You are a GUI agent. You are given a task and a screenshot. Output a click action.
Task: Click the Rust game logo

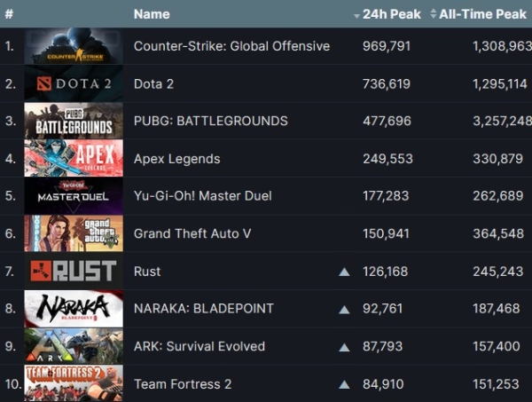click(x=74, y=272)
